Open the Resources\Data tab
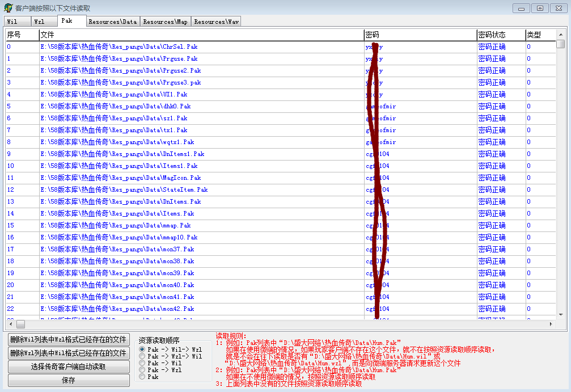Viewport: 571px width, 392px height. pyautogui.click(x=112, y=22)
